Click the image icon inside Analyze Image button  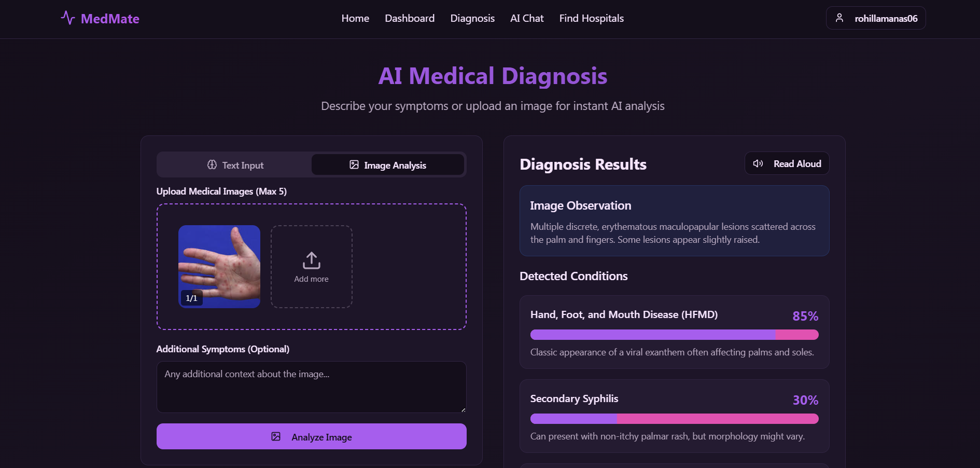pos(275,436)
